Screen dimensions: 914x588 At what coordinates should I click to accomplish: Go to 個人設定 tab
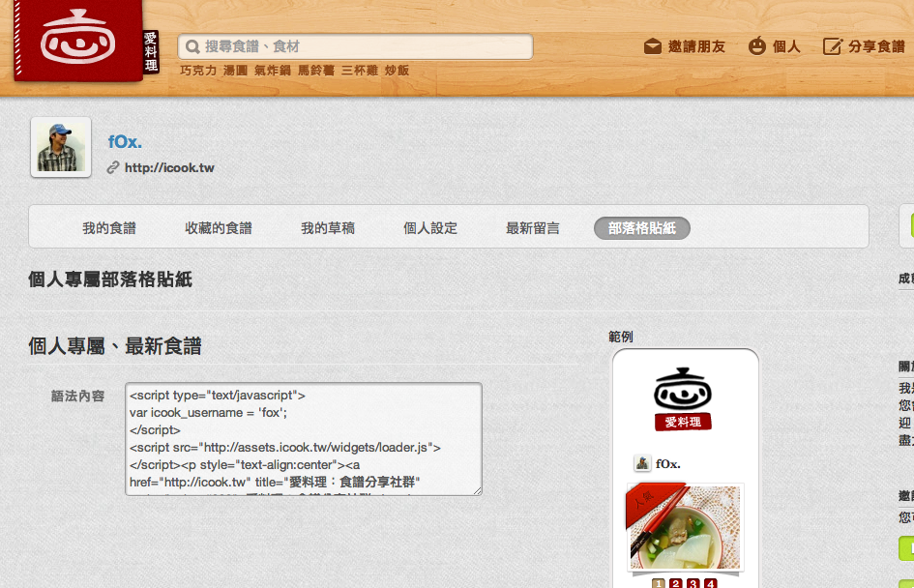[430, 228]
